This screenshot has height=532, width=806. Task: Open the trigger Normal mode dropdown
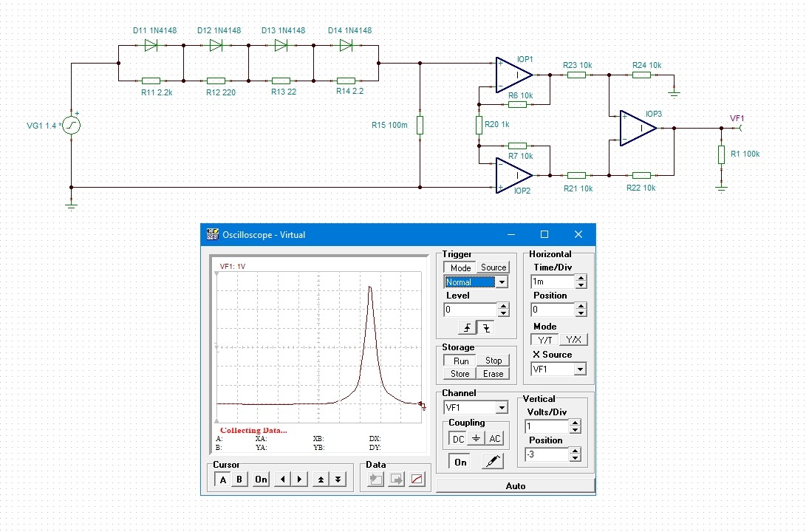coord(502,282)
